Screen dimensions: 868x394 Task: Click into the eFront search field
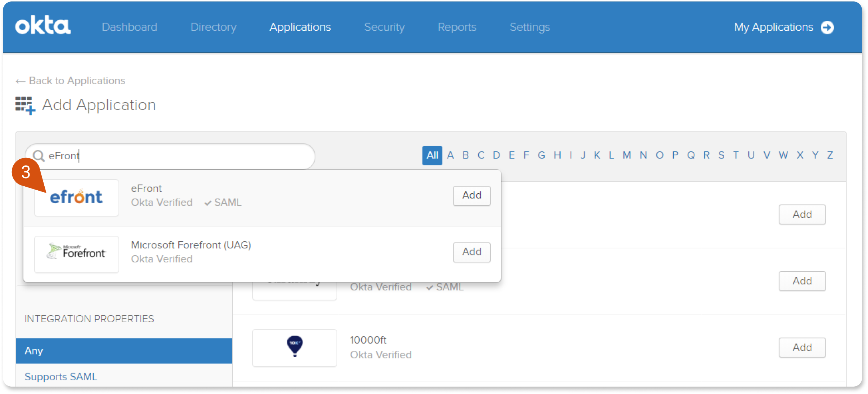tap(170, 156)
